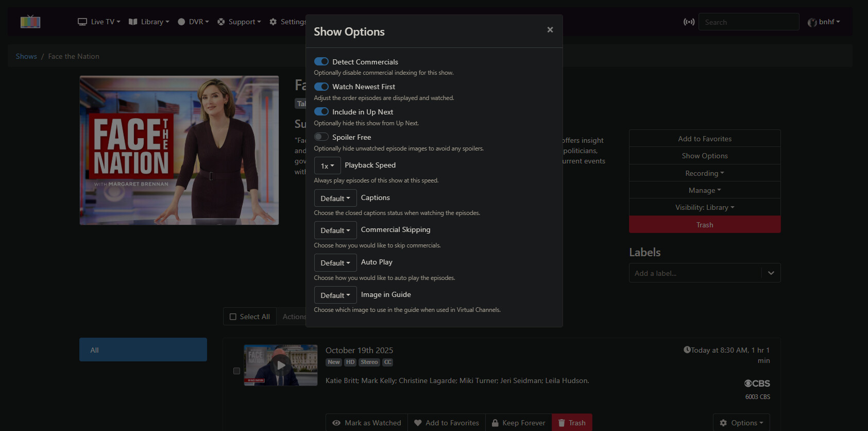Image resolution: width=868 pixels, height=431 pixels.
Task: Click the Add a label input
Action: tap(694, 273)
